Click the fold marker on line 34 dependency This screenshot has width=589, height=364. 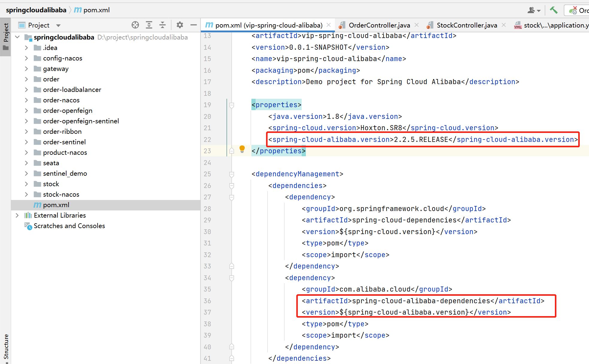pyautogui.click(x=232, y=278)
